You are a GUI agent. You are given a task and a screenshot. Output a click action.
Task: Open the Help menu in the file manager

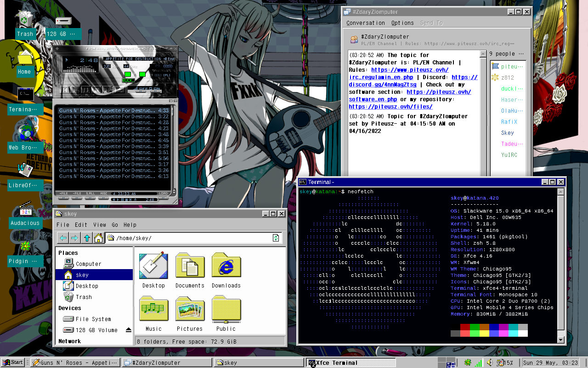[x=130, y=225]
